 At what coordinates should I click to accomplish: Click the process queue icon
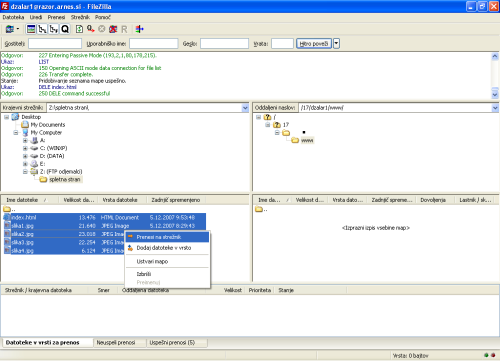coord(91,29)
